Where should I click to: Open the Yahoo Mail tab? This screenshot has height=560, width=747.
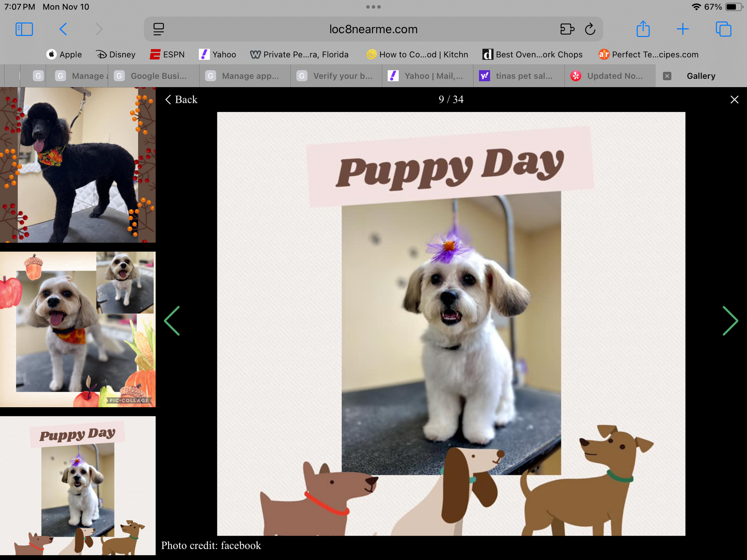[x=427, y=76]
